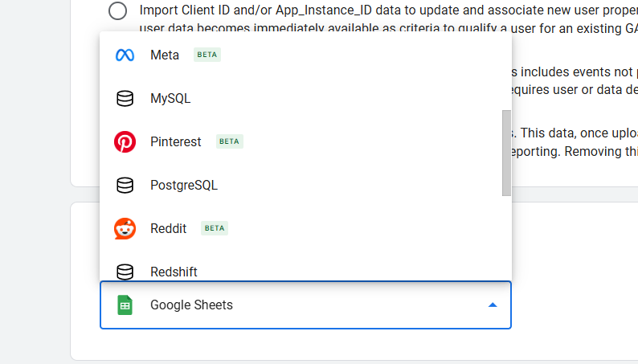Click the Google Sheets combo box field
The width and height of the screenshot is (638, 364).
pyautogui.click(x=305, y=305)
